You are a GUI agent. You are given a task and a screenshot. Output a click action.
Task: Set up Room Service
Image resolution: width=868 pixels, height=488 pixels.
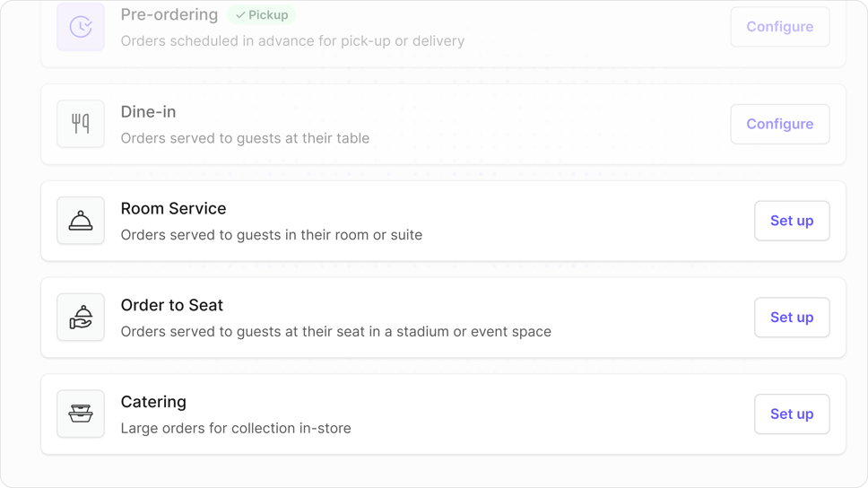coord(792,221)
